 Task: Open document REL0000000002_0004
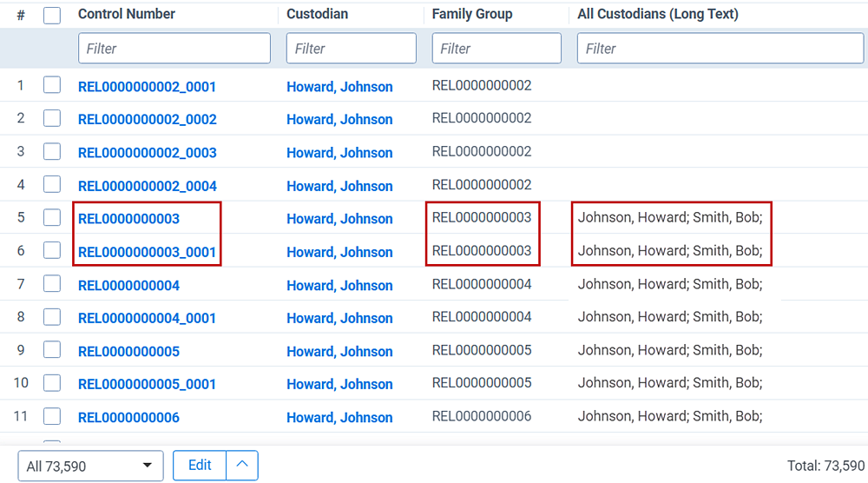[148, 186]
